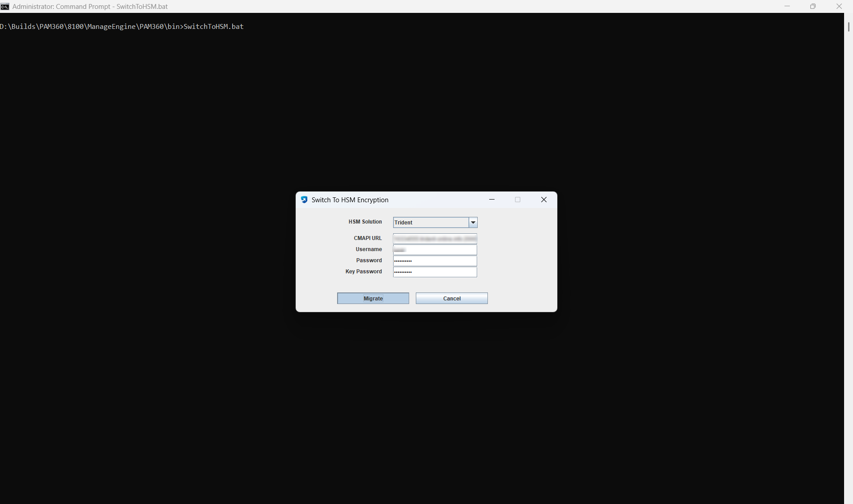Viewport: 853px width, 504px height.
Task: Click the Switch To HSM Encryption title text
Action: (x=350, y=200)
